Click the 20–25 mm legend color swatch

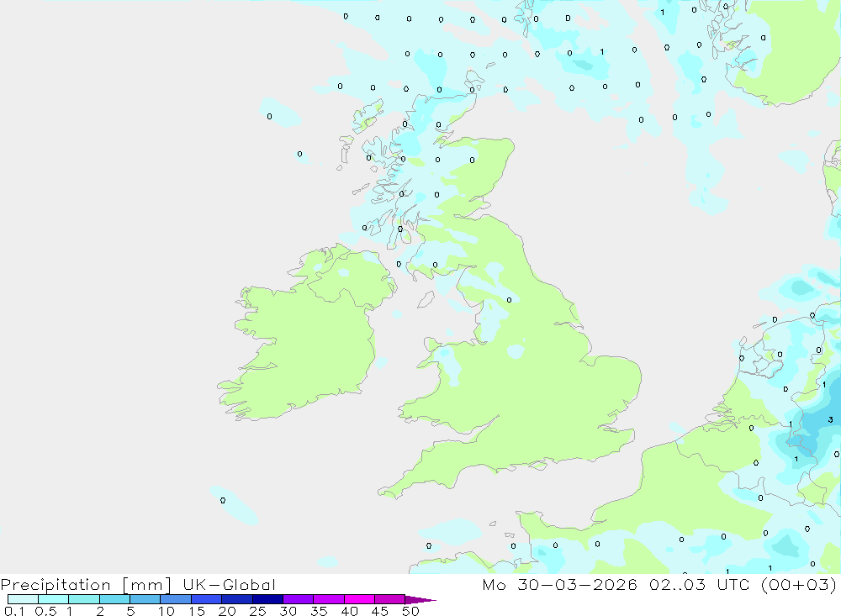236,599
